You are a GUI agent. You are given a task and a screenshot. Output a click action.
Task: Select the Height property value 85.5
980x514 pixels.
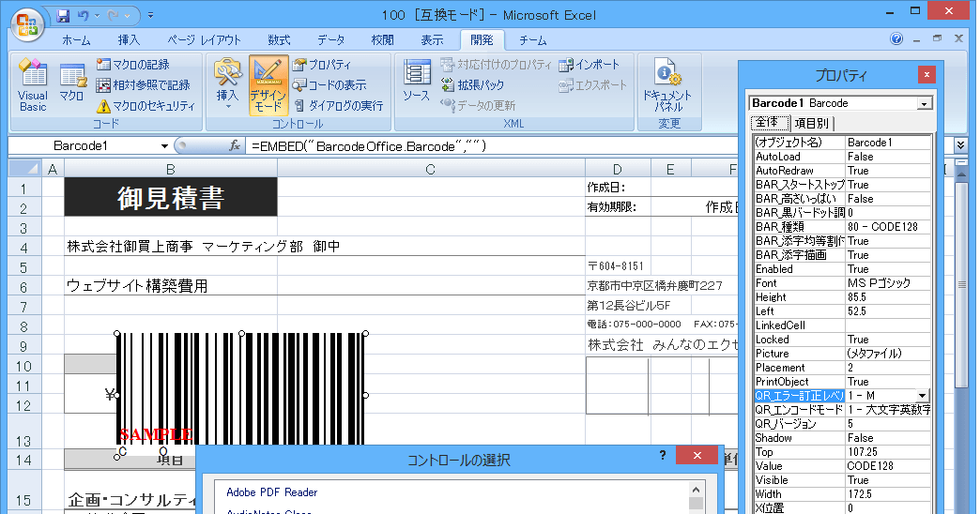coord(888,298)
